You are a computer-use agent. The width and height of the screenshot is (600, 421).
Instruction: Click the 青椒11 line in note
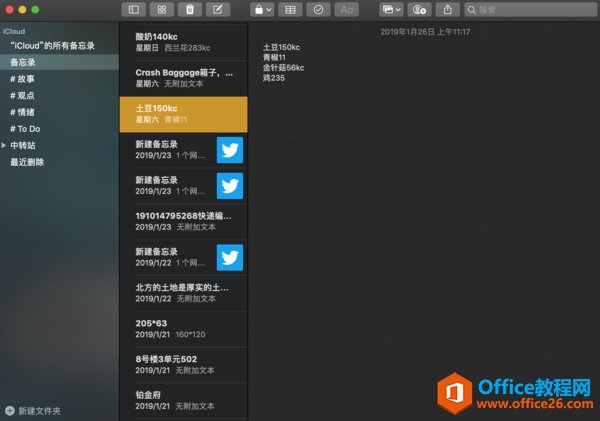[274, 57]
